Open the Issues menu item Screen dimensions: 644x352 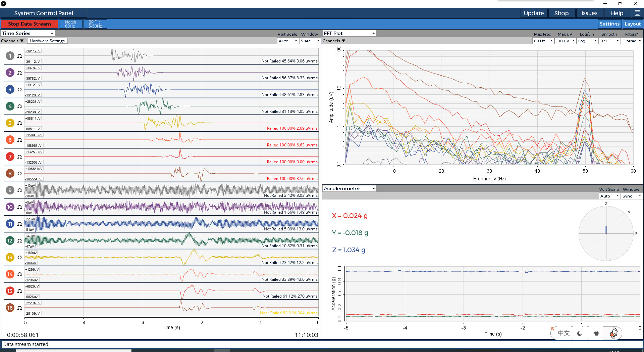[x=589, y=13]
